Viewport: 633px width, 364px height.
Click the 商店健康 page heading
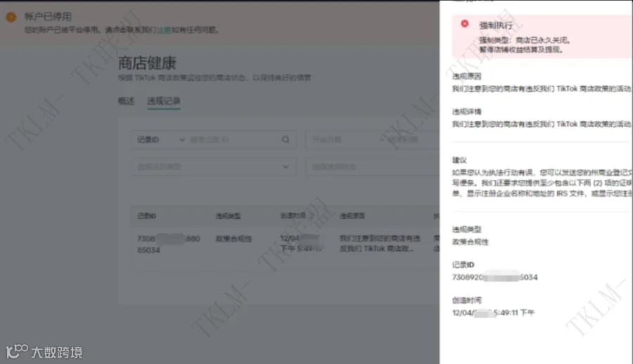147,63
